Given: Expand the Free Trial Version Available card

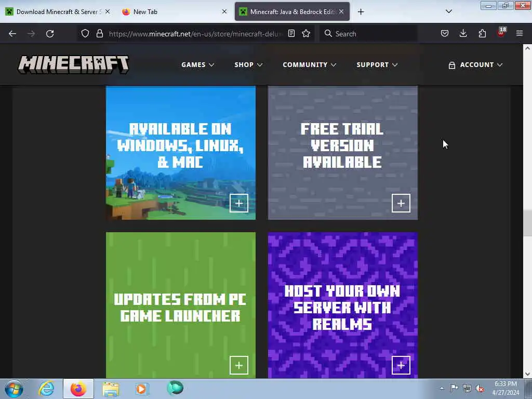Looking at the screenshot, I should point(401,203).
